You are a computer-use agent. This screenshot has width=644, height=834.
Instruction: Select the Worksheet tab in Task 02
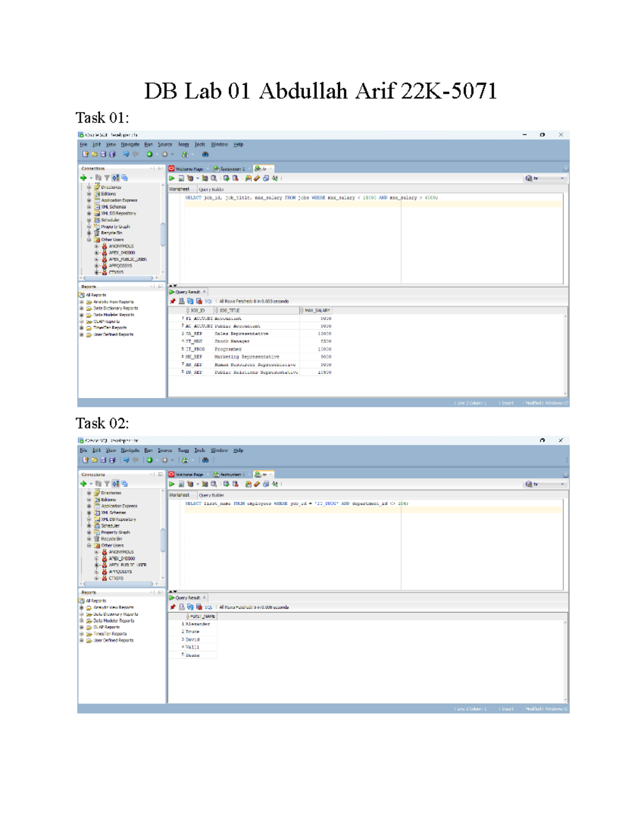179,495
